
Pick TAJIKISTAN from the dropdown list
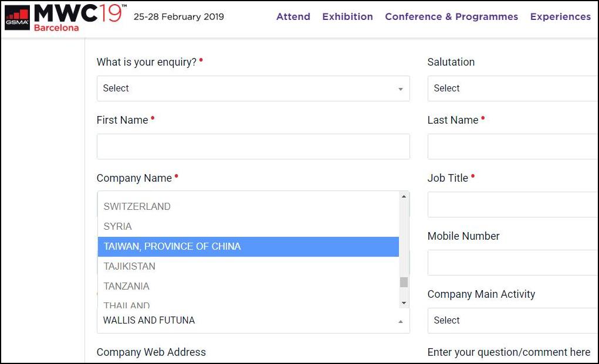[x=130, y=266]
